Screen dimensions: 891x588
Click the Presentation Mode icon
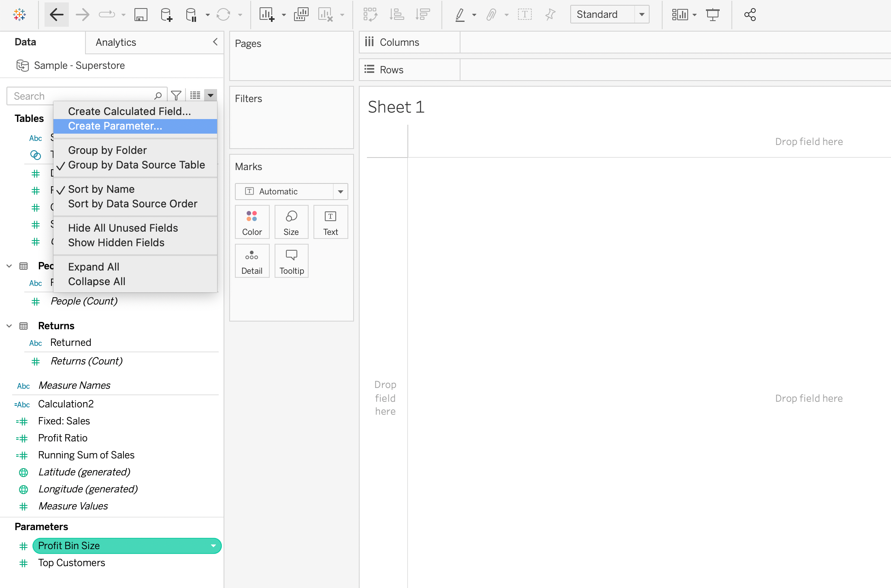pyautogui.click(x=714, y=15)
